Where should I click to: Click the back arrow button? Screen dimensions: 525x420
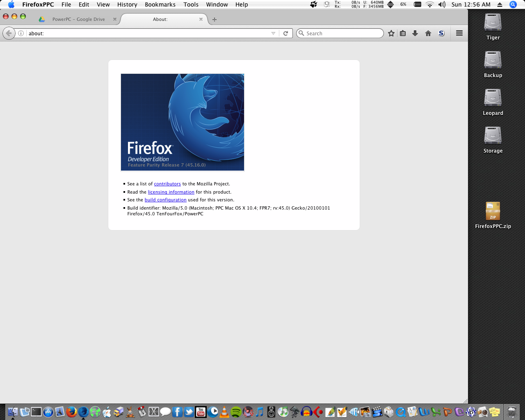9,33
